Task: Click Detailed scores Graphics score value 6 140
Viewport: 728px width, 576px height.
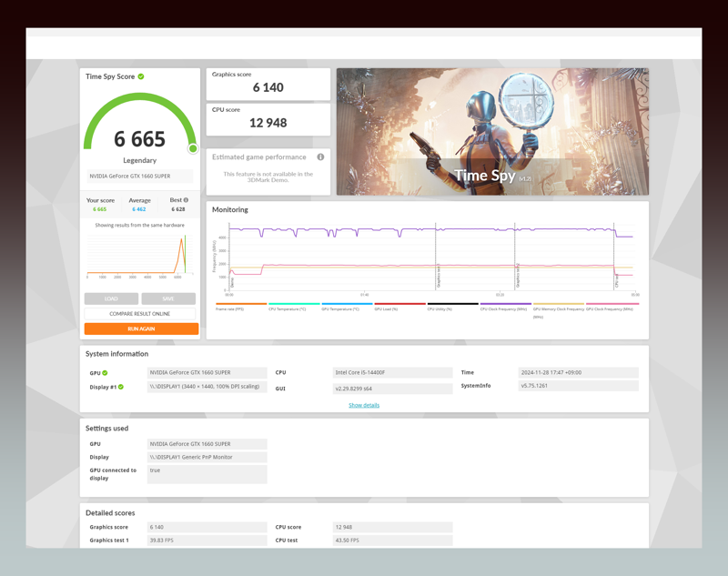Action: (x=207, y=527)
